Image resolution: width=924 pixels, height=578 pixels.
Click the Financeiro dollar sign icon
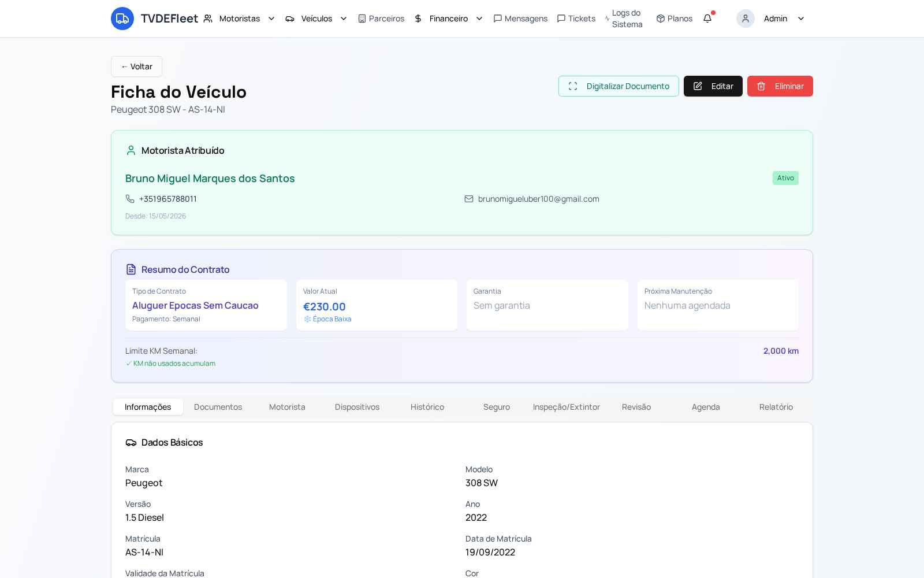click(x=418, y=18)
